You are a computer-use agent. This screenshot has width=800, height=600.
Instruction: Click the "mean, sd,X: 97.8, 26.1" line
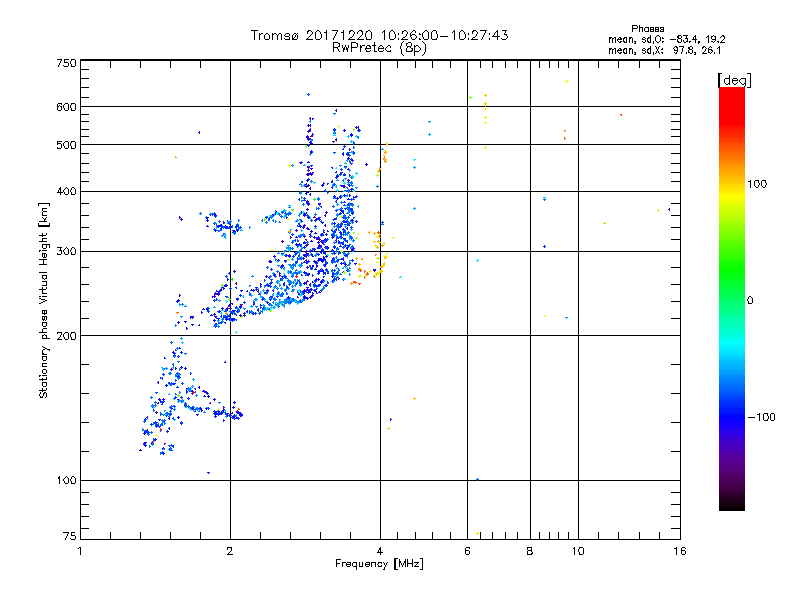point(664,50)
